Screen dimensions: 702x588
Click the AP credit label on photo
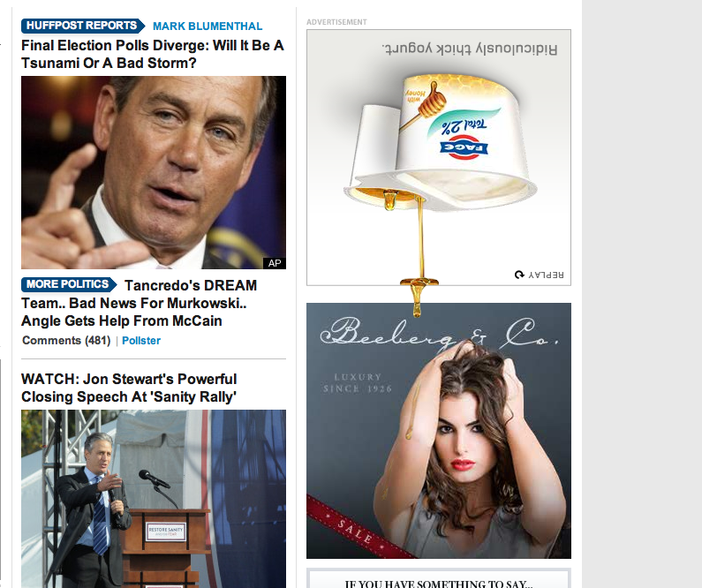point(275,263)
